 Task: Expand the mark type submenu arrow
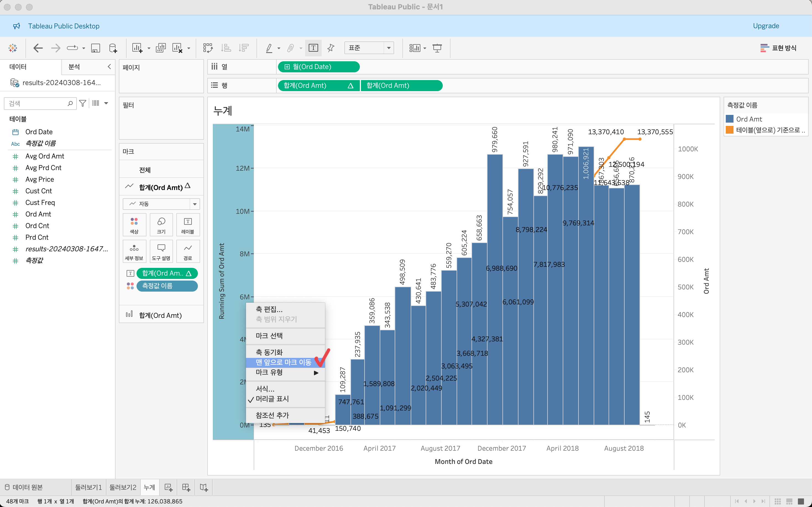[x=316, y=373]
